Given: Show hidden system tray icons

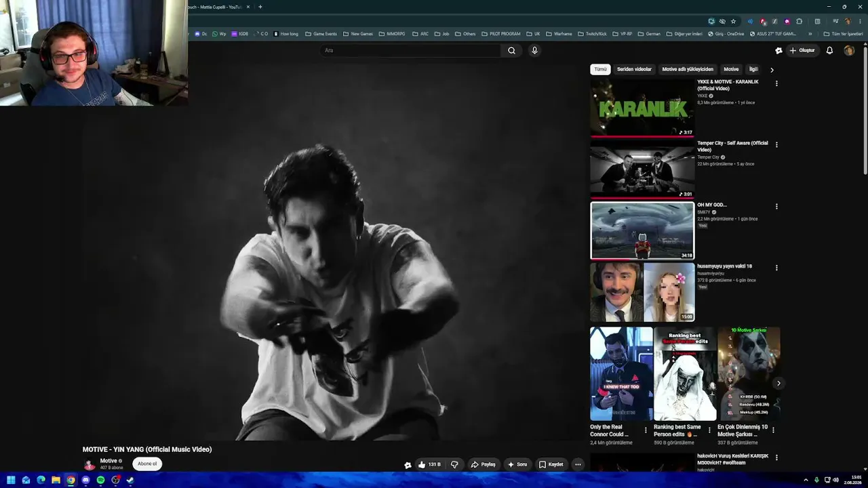Looking at the screenshot, I should (x=806, y=480).
